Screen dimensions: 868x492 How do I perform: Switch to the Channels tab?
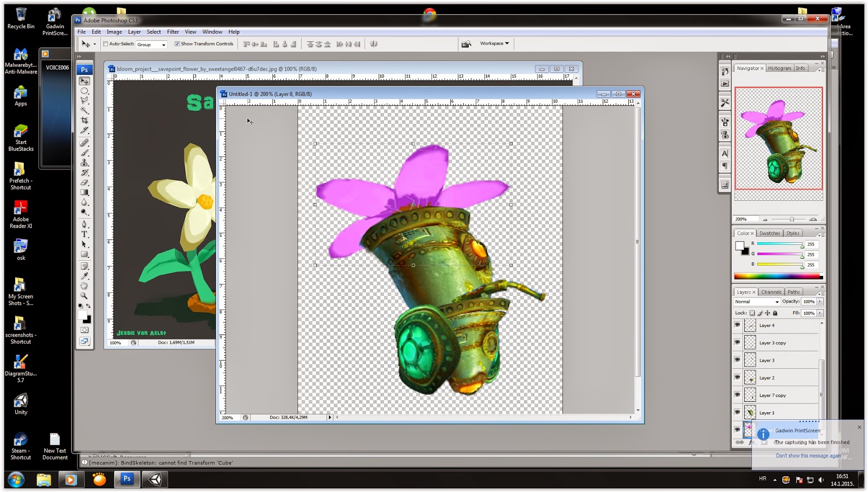coord(771,292)
